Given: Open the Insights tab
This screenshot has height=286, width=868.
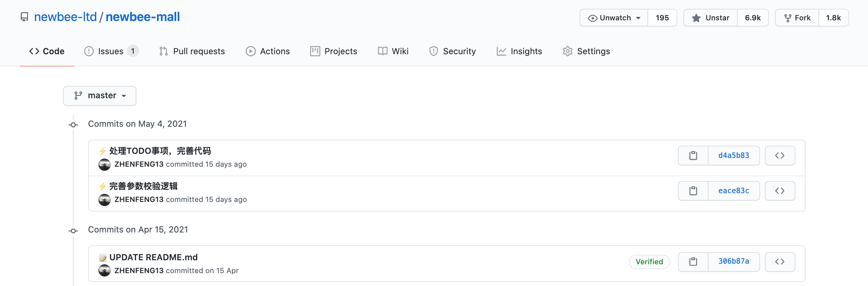Looking at the screenshot, I should click(519, 51).
